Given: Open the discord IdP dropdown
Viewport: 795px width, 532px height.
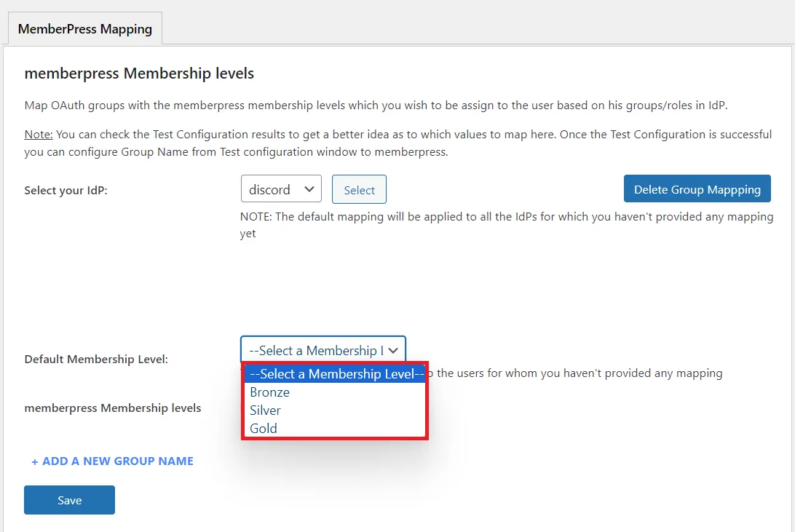Looking at the screenshot, I should point(282,189).
